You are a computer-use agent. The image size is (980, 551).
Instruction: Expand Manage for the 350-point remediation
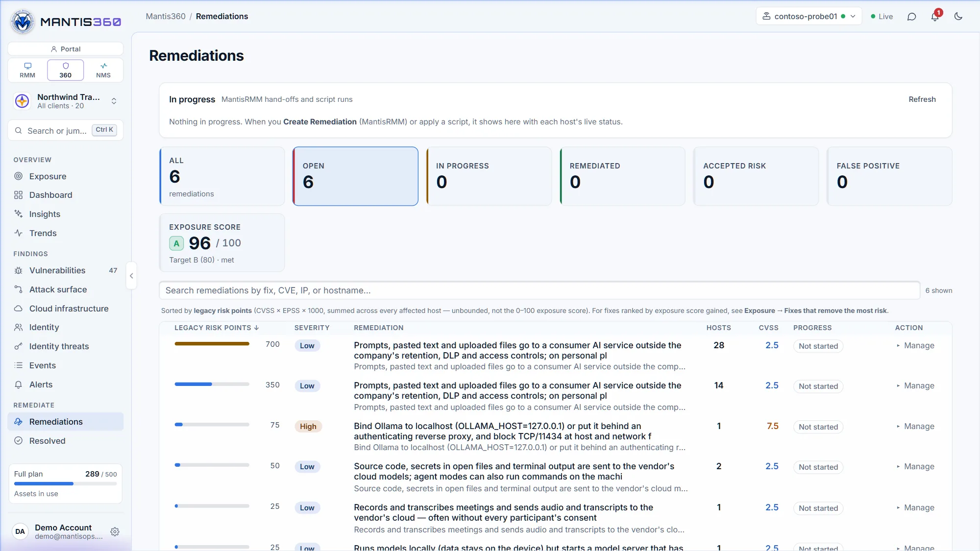click(915, 386)
